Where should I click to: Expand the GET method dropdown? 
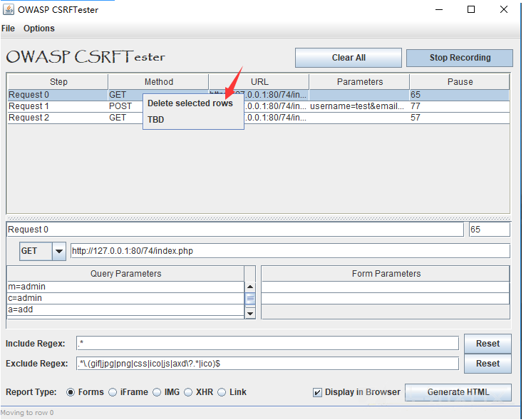[x=59, y=252]
